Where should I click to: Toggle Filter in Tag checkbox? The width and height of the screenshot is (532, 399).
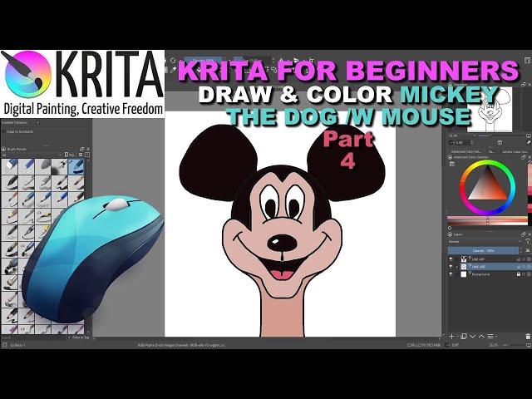coord(70,337)
